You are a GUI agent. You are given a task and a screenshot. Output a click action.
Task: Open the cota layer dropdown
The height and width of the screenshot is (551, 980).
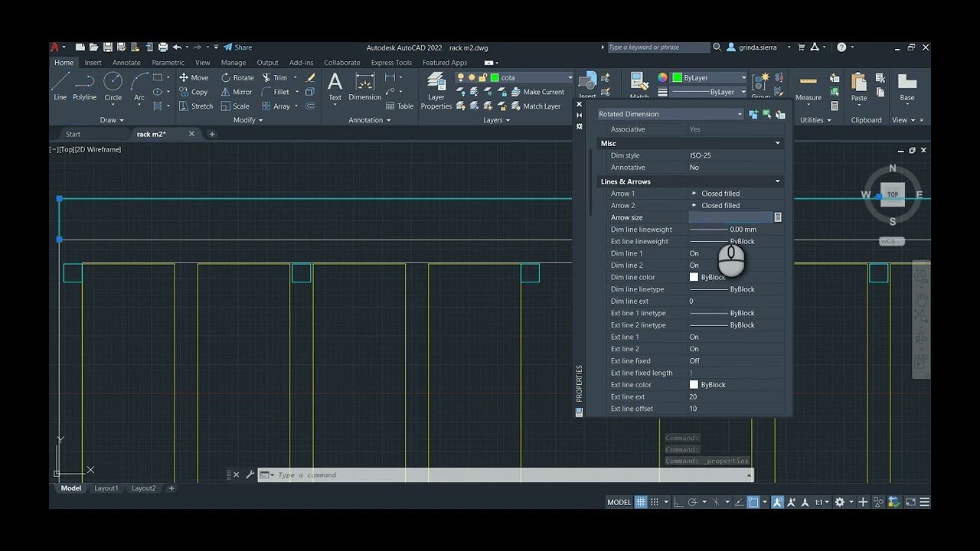point(570,77)
